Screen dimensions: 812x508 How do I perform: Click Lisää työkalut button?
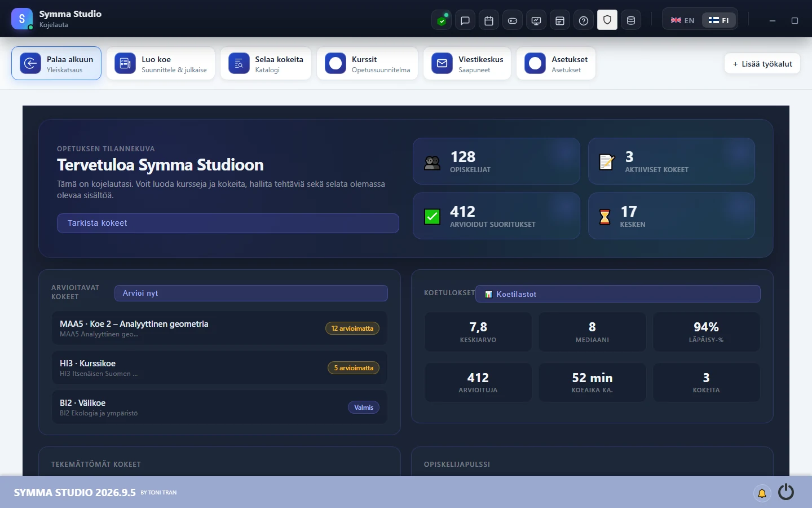pyautogui.click(x=762, y=64)
